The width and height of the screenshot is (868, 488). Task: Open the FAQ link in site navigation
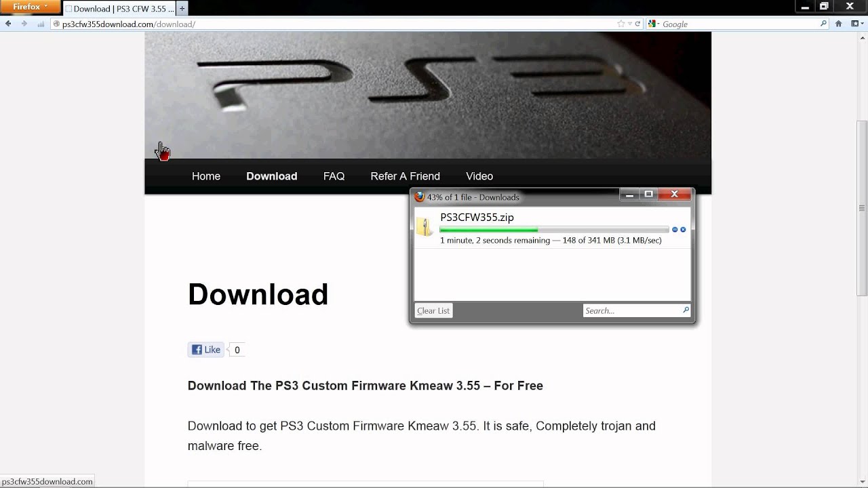(x=334, y=176)
